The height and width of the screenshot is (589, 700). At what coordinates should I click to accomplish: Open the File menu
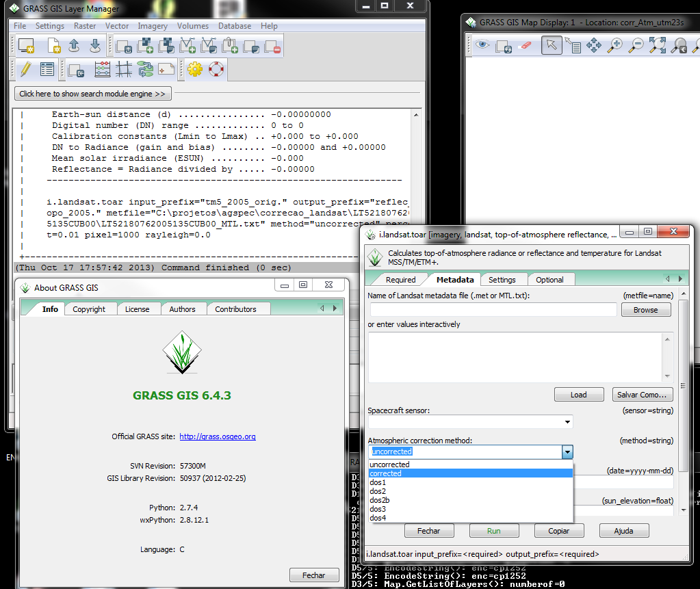[x=20, y=26]
